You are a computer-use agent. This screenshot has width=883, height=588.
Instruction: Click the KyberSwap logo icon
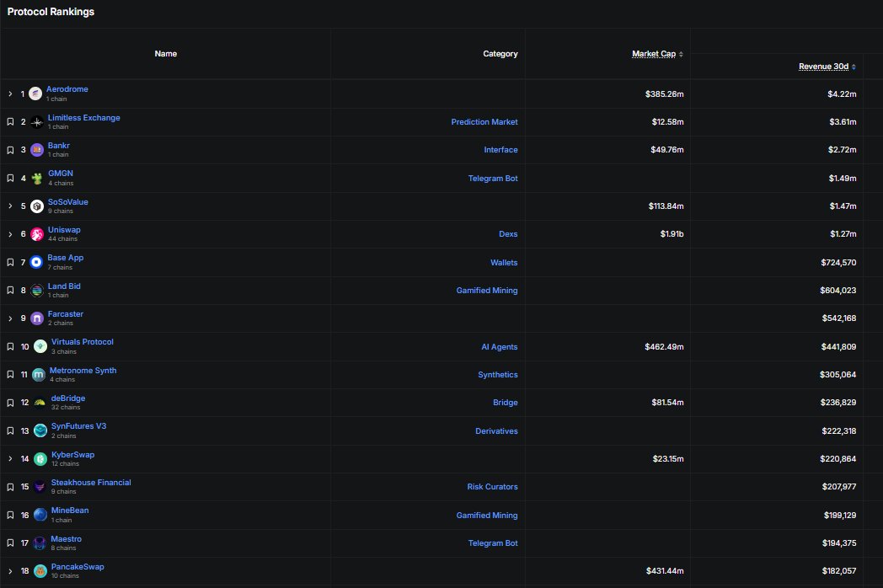click(x=40, y=459)
